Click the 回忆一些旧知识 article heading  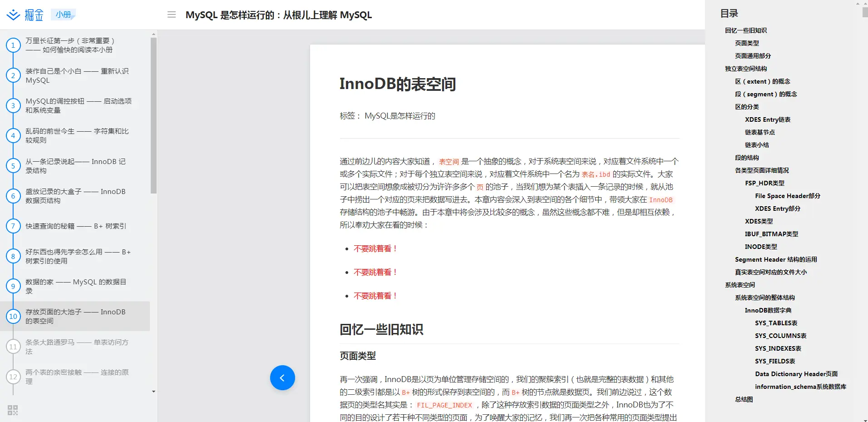pyautogui.click(x=381, y=329)
